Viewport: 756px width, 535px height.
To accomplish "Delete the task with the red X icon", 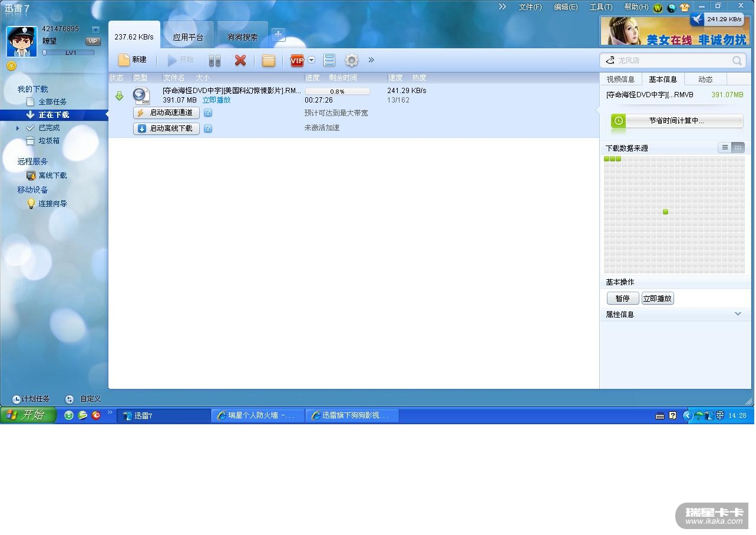I will [240, 60].
